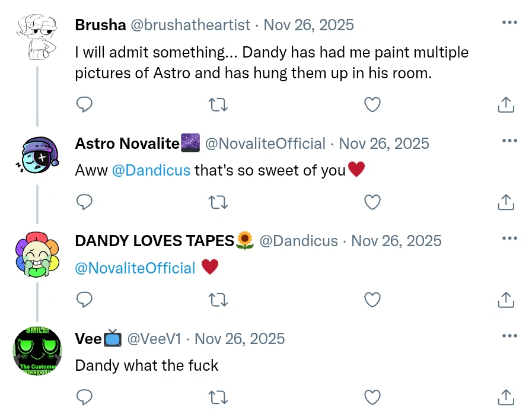View Brusha's profile avatar
532x420 pixels.
pos(37,30)
